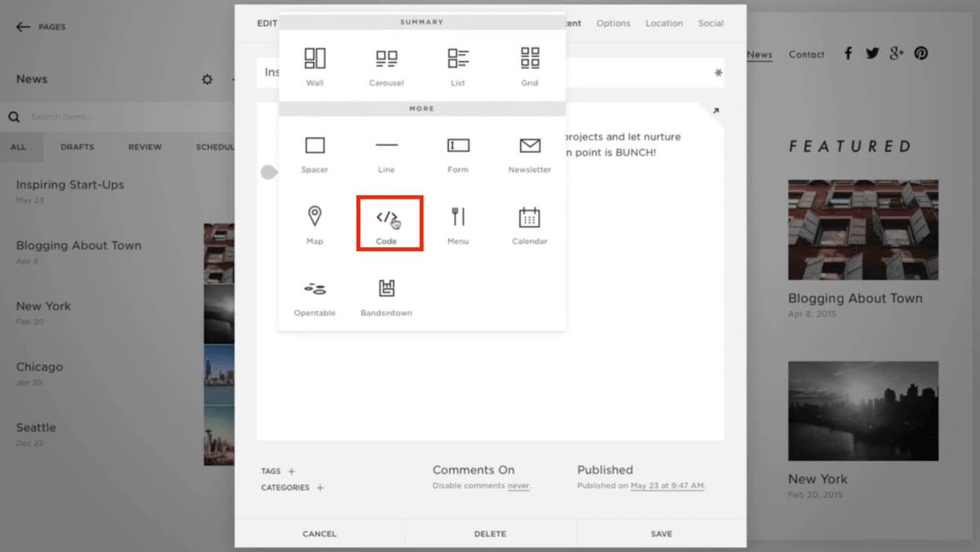This screenshot has width=980, height=552.
Task: Save the blog post
Action: click(x=660, y=533)
